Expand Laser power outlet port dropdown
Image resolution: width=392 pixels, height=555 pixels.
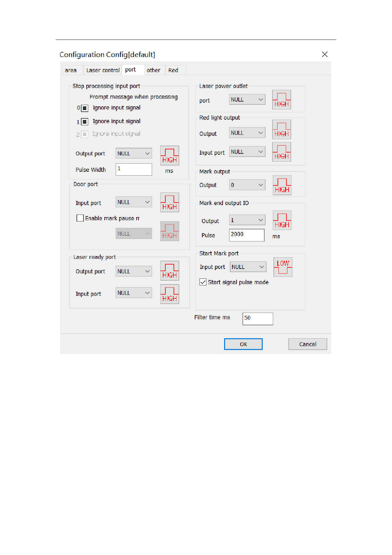tap(247, 100)
